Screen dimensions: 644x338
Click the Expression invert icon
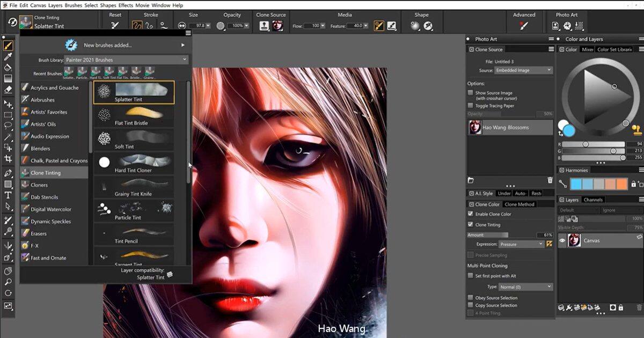(x=550, y=244)
